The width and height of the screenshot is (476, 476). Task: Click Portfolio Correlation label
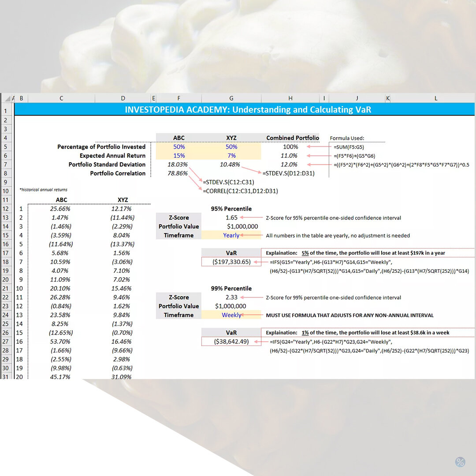(x=118, y=173)
